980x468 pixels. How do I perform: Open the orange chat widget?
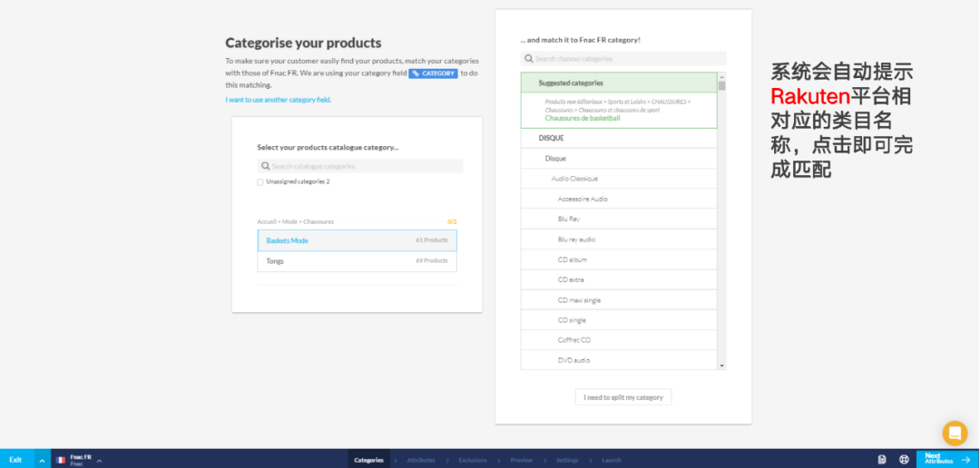tap(955, 433)
